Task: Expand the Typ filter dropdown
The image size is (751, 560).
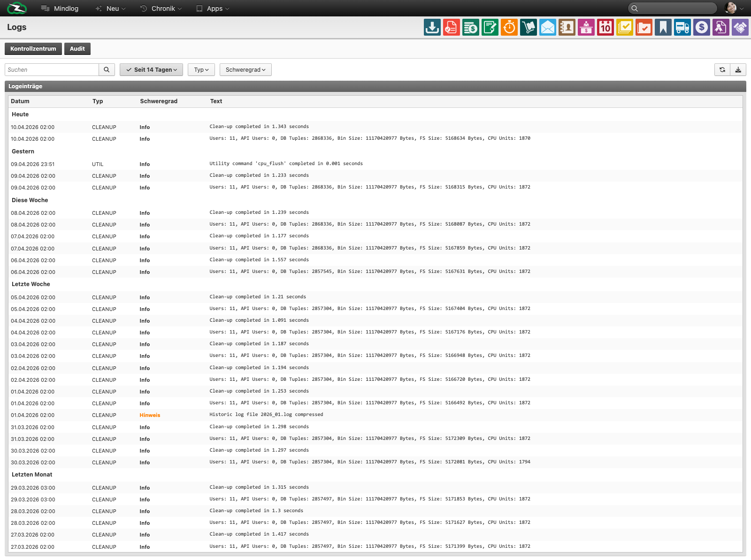Action: [x=201, y=69]
